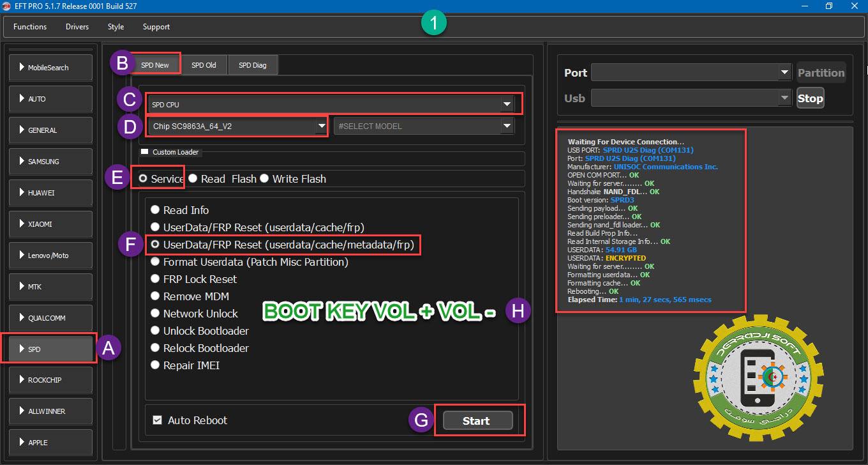Open the ALLWINNER section
Viewport: 868px width, 465px height.
(50, 411)
